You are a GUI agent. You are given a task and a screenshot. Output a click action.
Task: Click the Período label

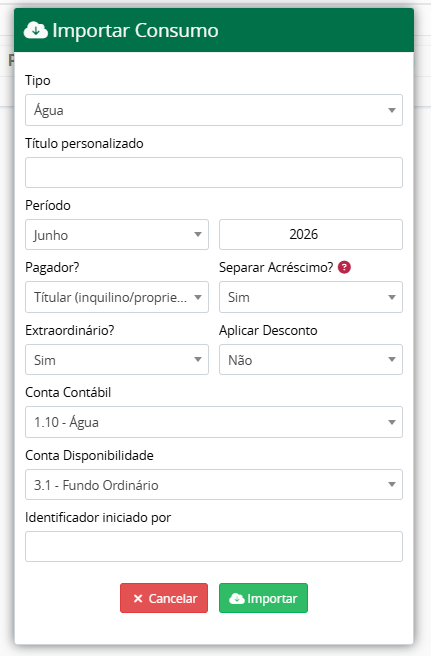pyautogui.click(x=48, y=205)
